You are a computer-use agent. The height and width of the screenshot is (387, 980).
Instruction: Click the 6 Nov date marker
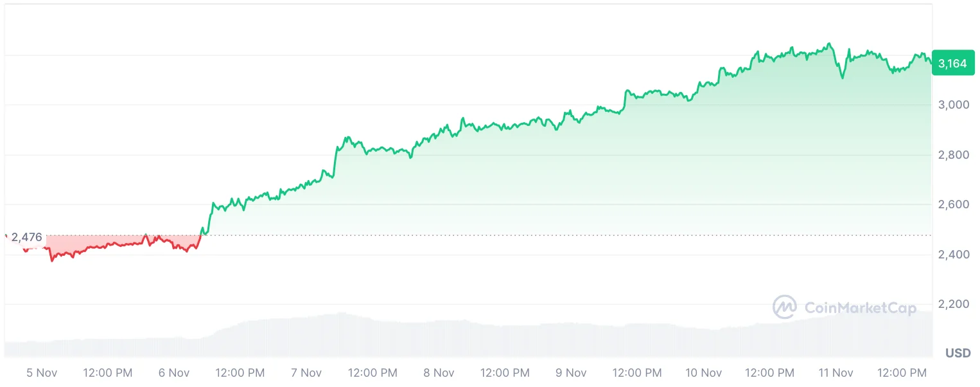(x=174, y=373)
